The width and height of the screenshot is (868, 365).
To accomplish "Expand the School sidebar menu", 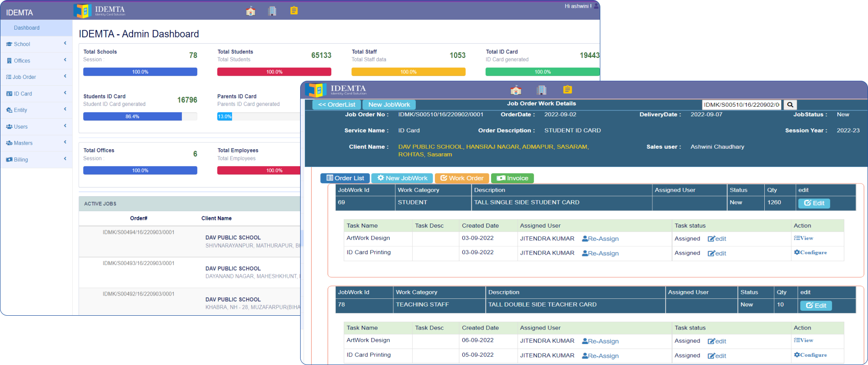I will click(36, 44).
